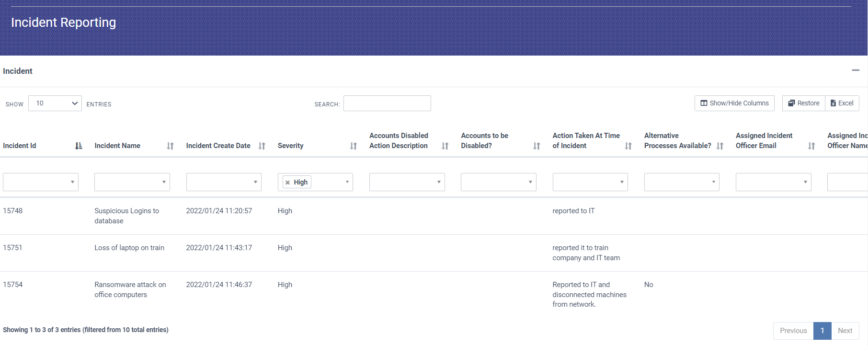Sort Action Taken At Time column

pos(628,146)
